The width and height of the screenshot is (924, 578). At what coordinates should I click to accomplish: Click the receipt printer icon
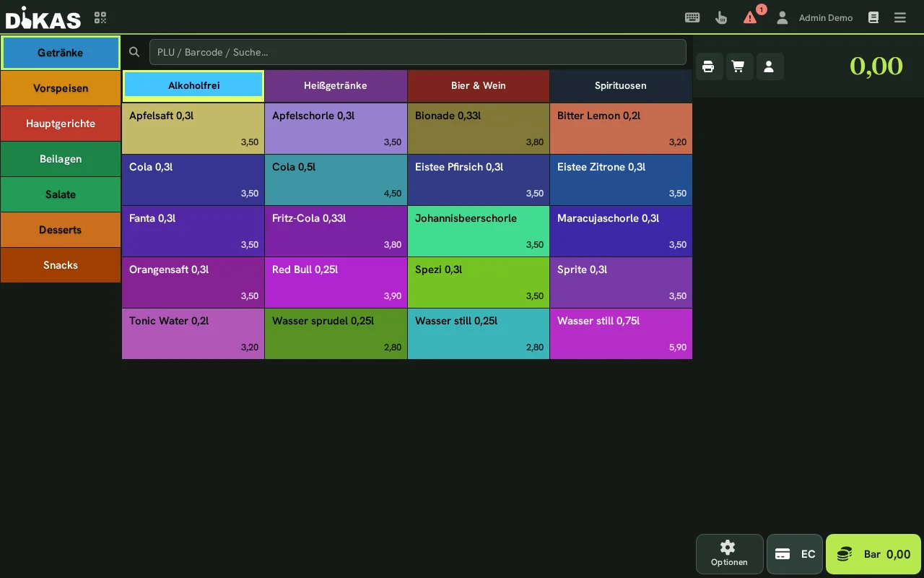pos(708,66)
